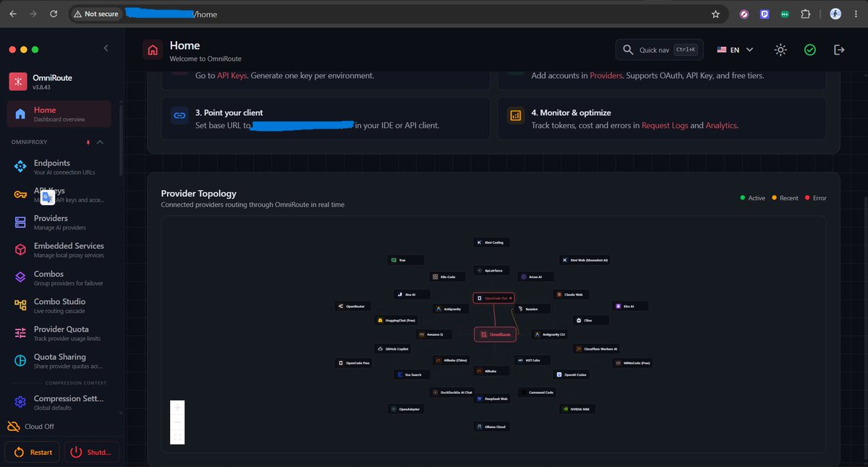The image size is (868, 467).
Task: Bookmark this page with star icon
Action: tap(715, 14)
